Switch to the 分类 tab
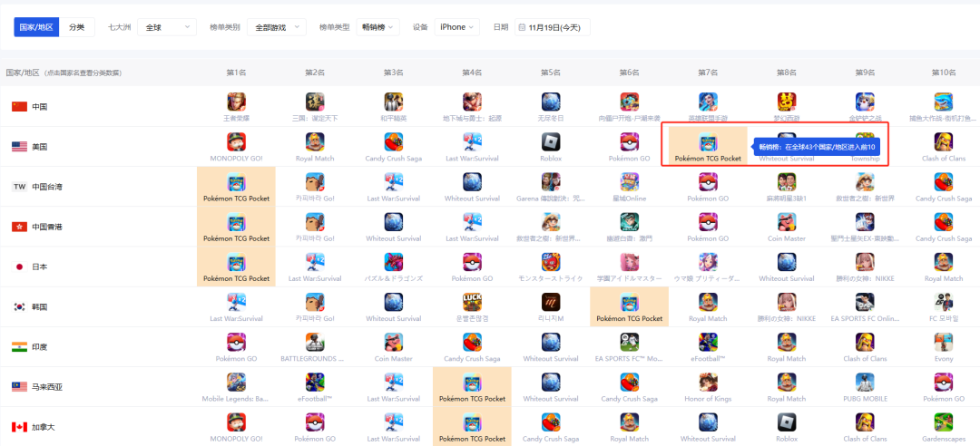This screenshot has height=446, width=980. 77,27
